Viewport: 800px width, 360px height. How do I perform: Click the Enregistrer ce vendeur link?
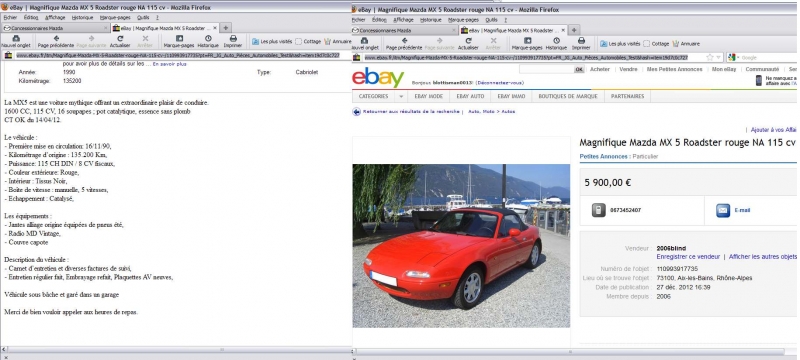(688, 256)
